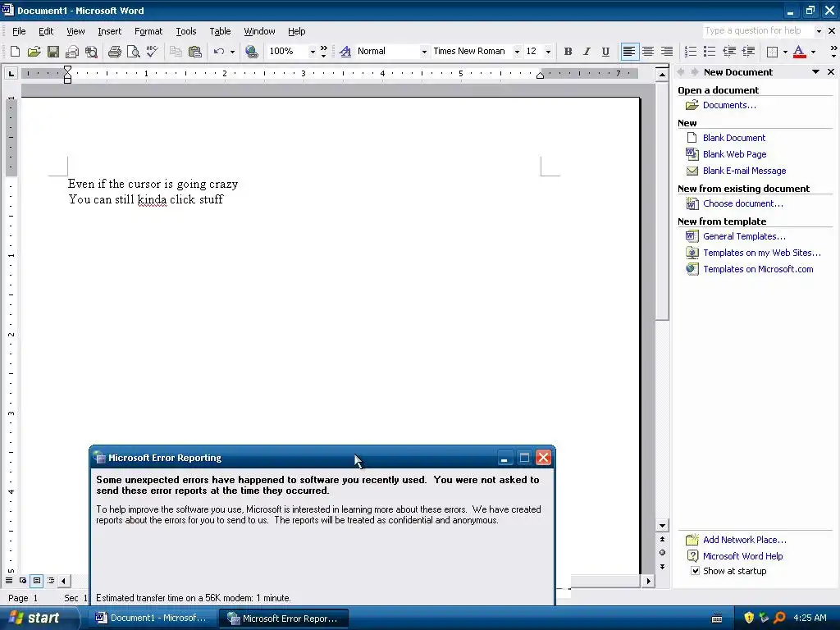Click the Blank Document link
The height and width of the screenshot is (630, 840).
(734, 138)
